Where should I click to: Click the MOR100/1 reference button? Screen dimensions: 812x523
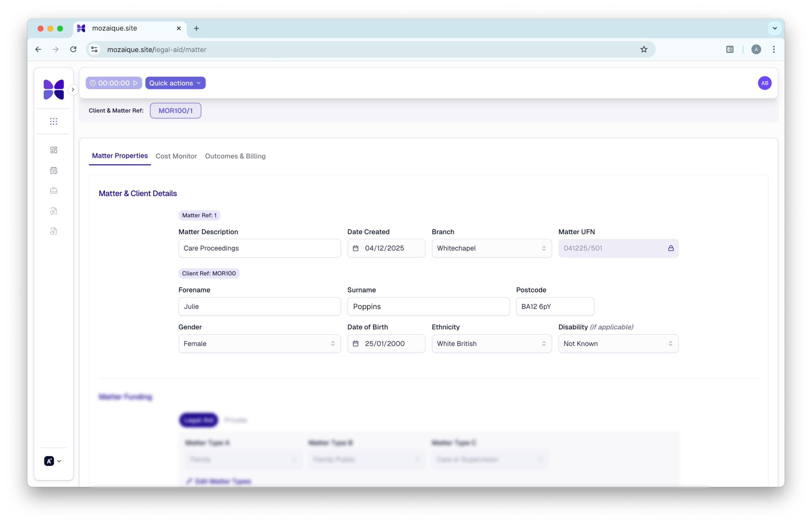click(175, 111)
